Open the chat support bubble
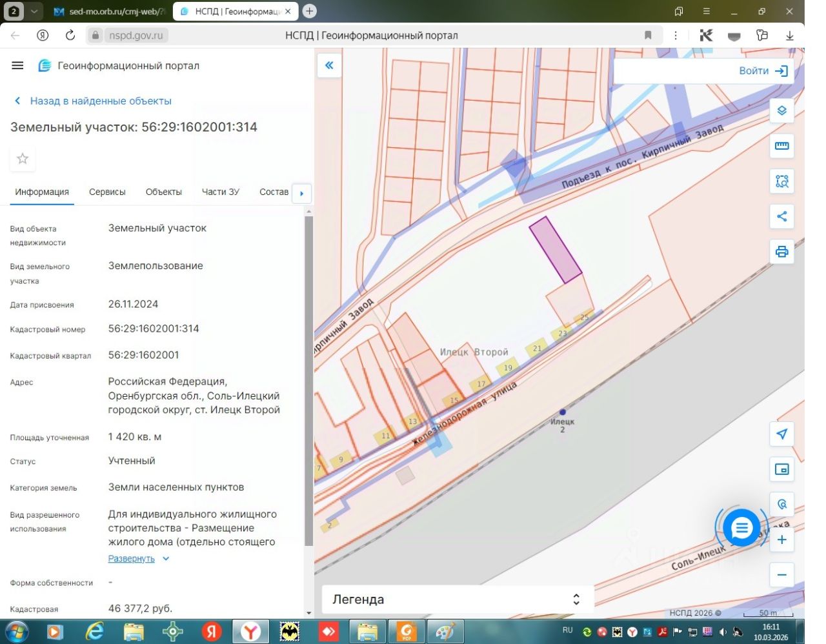The image size is (826, 644). (x=741, y=528)
